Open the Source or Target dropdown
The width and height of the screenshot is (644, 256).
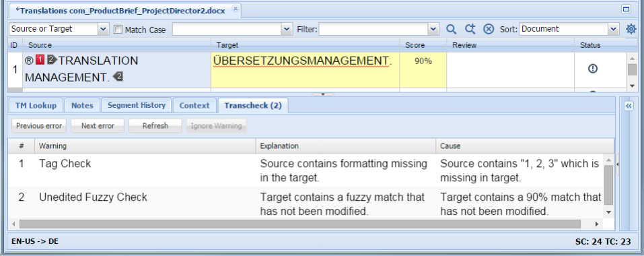pyautogui.click(x=59, y=29)
